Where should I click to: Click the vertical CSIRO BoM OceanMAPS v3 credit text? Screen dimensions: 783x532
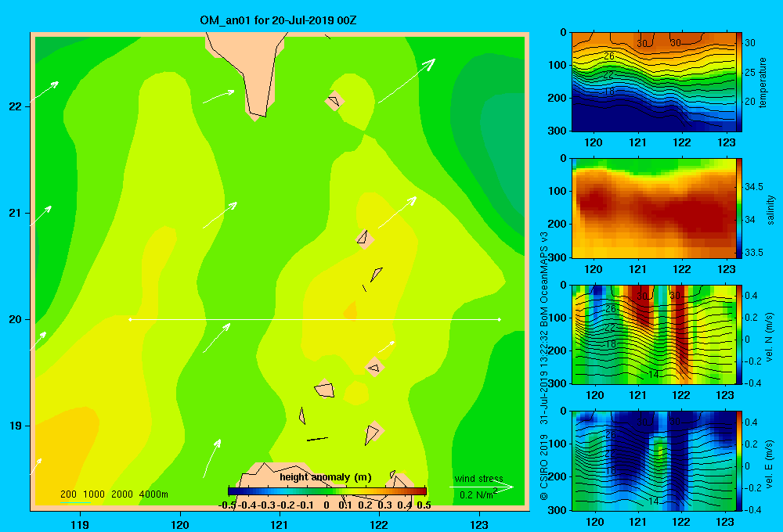(544, 366)
